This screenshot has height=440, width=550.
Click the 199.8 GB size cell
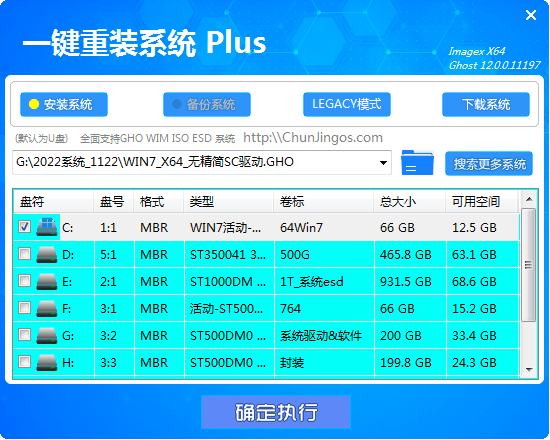pyautogui.click(x=410, y=363)
